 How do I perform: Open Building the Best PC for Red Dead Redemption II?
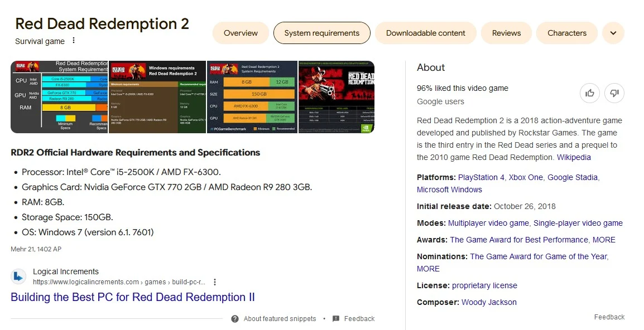pos(133,297)
